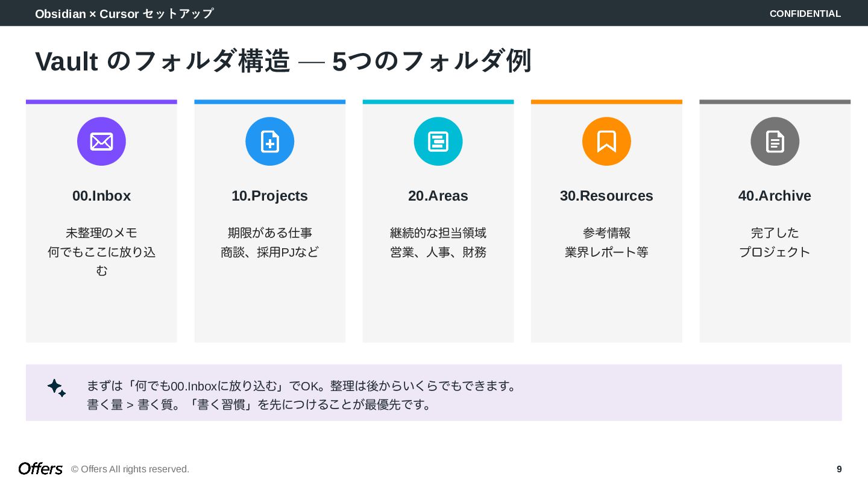Click the teal Areas list icon
This screenshot has width=868, height=488.
point(438,142)
